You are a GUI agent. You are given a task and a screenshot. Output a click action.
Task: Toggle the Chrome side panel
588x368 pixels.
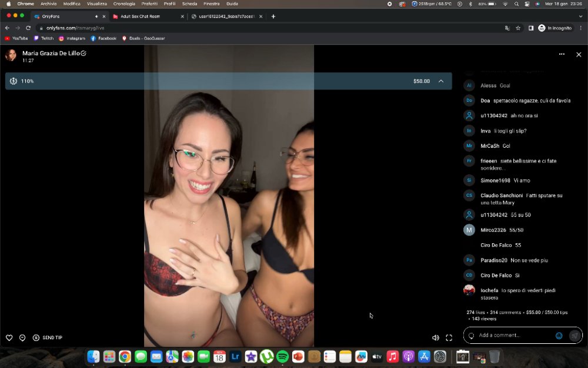(x=530, y=28)
